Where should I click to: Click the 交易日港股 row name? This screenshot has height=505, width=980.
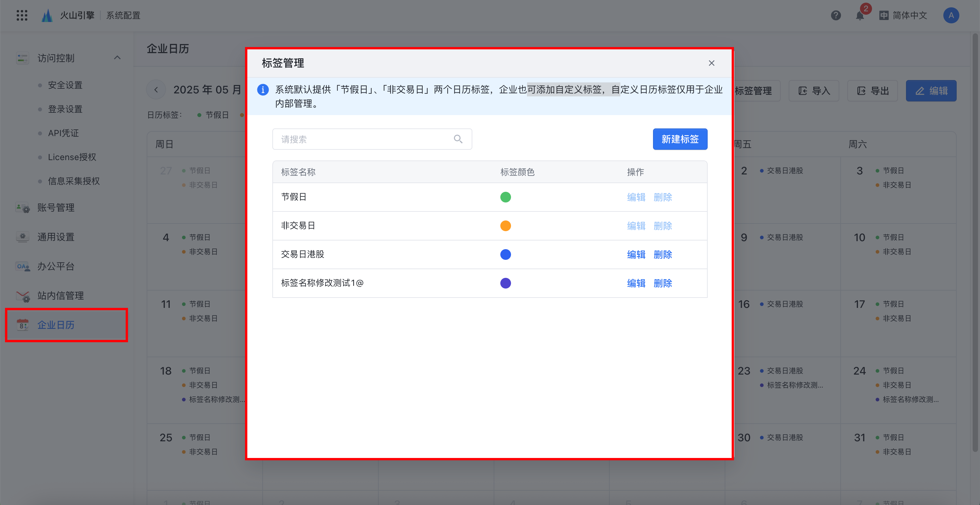tap(302, 254)
